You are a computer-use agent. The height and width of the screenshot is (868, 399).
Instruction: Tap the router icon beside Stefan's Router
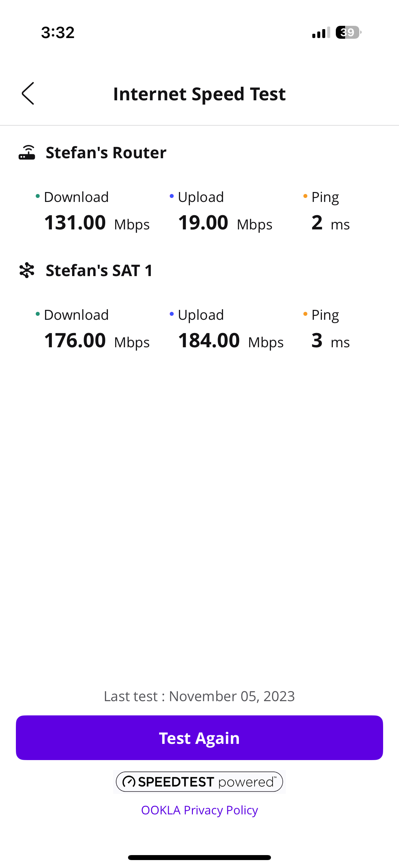27,153
